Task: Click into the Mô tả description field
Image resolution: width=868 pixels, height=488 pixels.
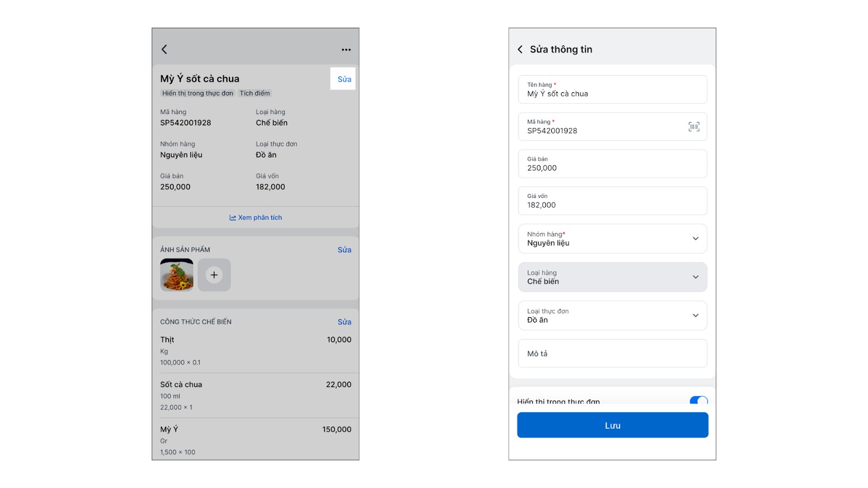Action: pos(612,354)
